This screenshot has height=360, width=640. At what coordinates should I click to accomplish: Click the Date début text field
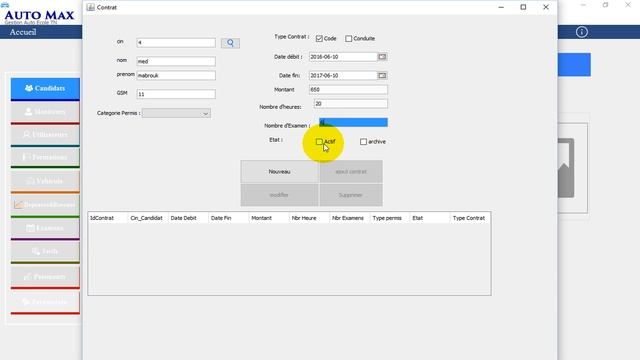pyautogui.click(x=343, y=57)
